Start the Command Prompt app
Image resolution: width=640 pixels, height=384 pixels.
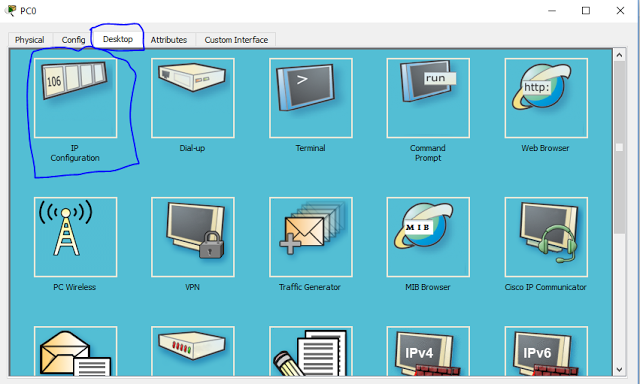point(428,98)
